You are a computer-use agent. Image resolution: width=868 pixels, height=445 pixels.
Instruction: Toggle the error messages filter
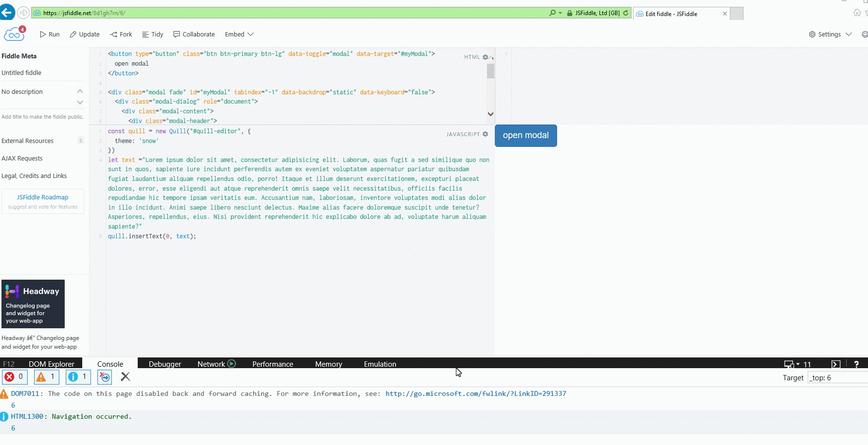point(15,377)
